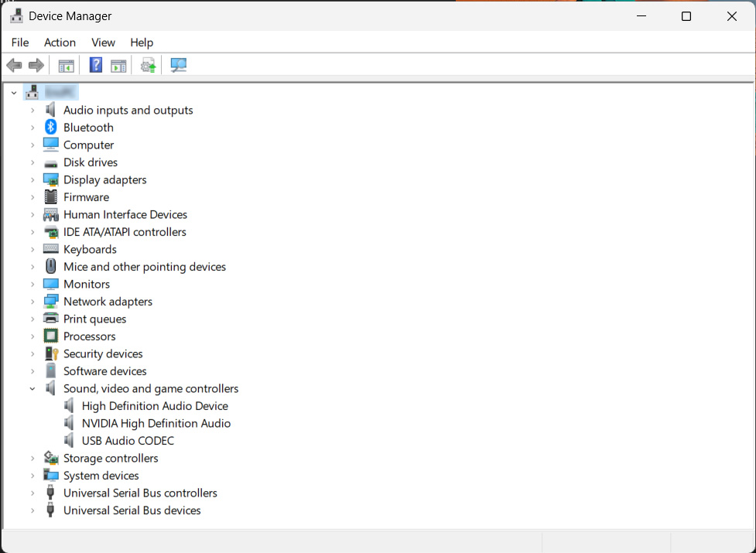Image resolution: width=756 pixels, height=553 pixels.
Task: Expand the Network adapters node
Action: pyautogui.click(x=32, y=302)
